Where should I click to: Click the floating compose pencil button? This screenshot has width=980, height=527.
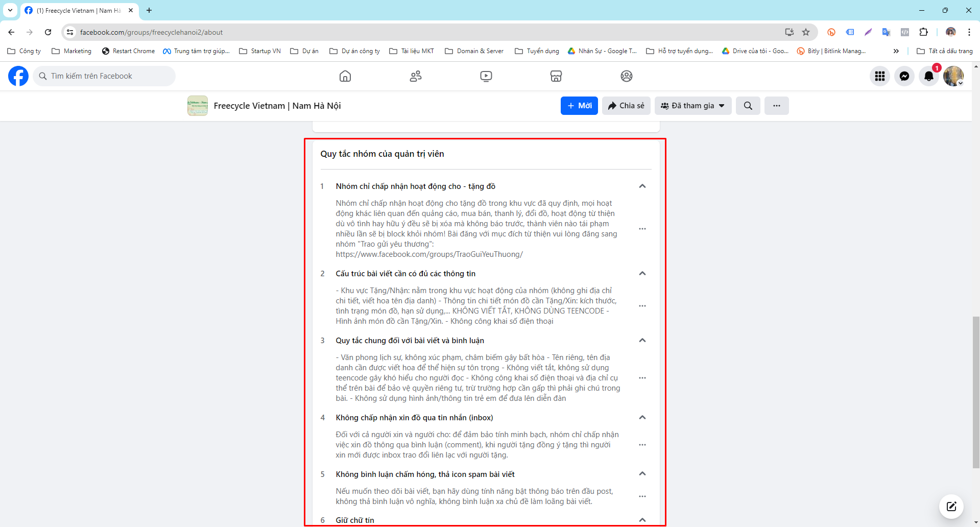click(x=950, y=506)
